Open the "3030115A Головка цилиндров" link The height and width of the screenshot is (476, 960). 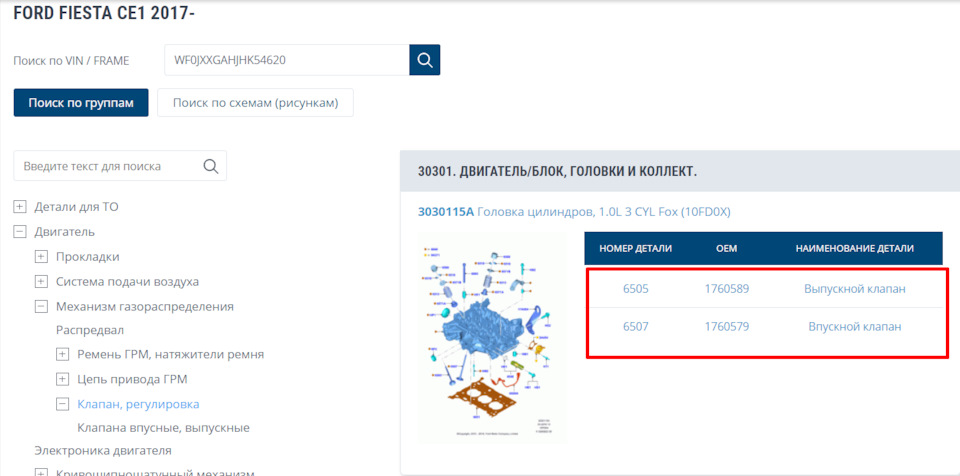[x=574, y=212]
